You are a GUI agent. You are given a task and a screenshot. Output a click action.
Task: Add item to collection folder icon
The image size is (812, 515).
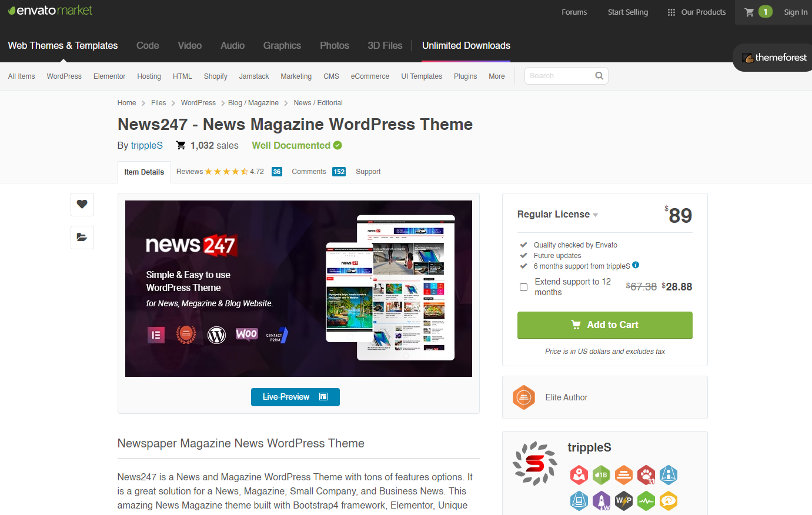(x=82, y=238)
